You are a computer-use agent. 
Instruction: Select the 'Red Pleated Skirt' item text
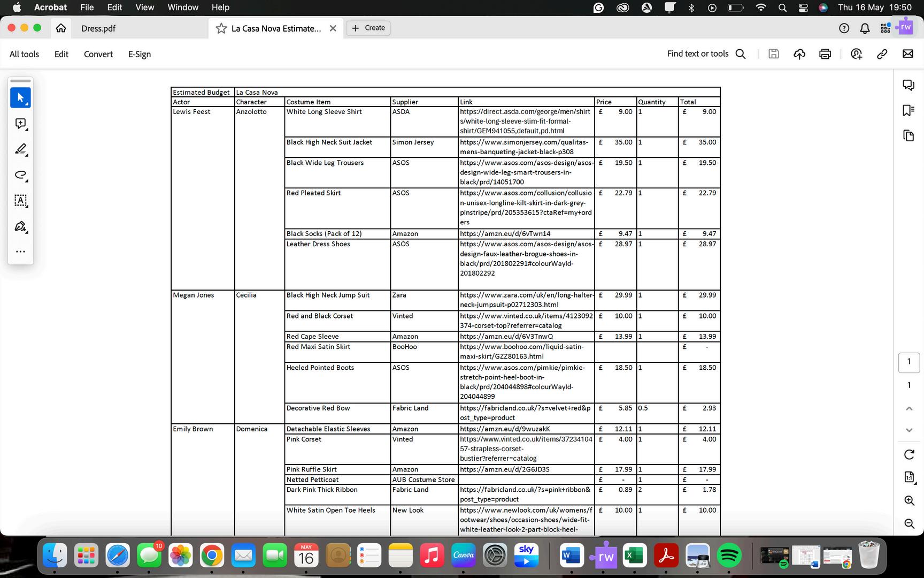[x=313, y=193]
